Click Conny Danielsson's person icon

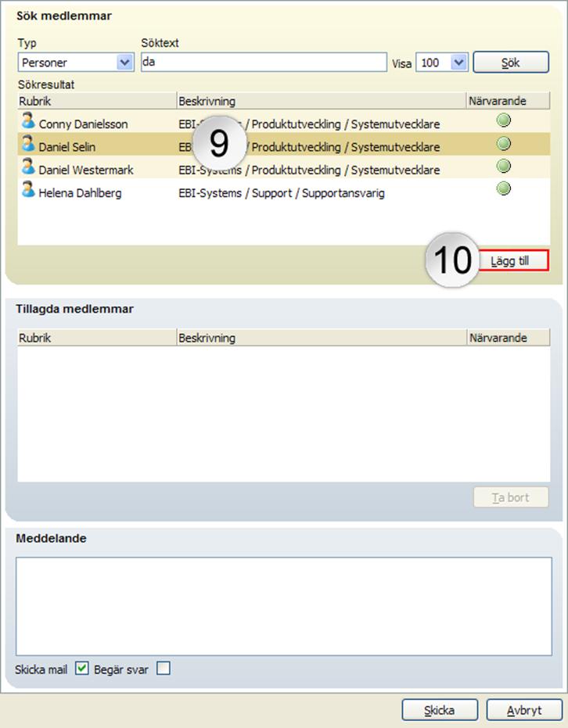tap(28, 120)
